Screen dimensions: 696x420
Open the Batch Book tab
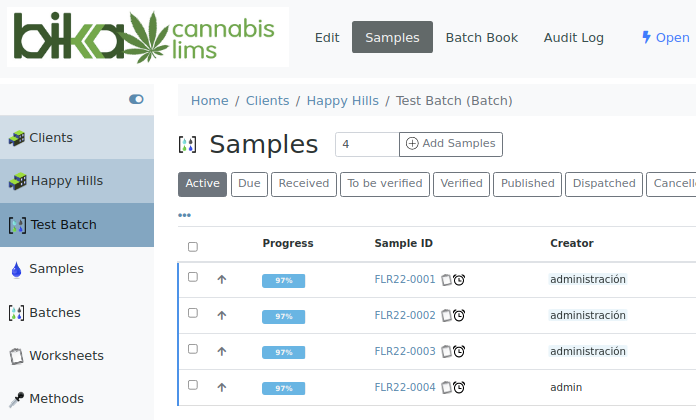point(481,37)
